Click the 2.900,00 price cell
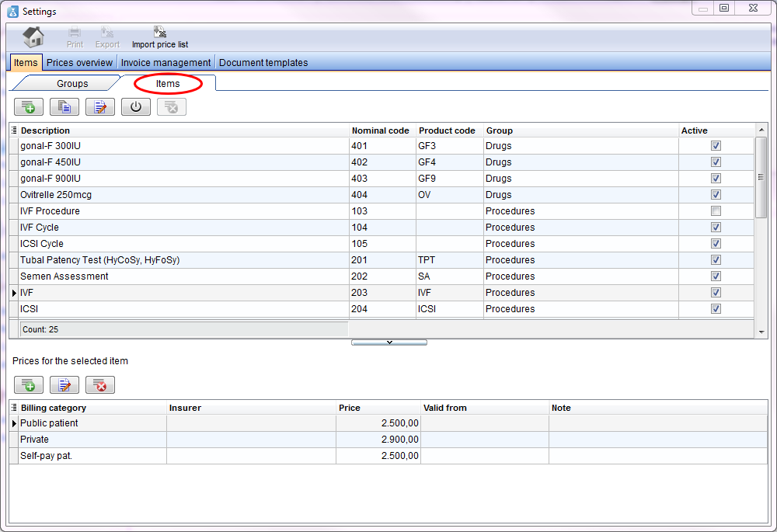This screenshot has height=532, width=777. tap(378, 440)
